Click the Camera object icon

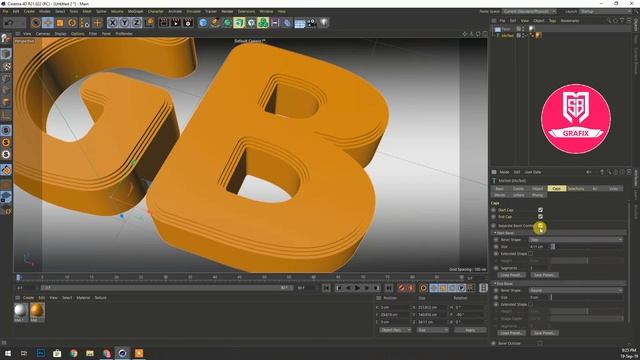coord(311,23)
